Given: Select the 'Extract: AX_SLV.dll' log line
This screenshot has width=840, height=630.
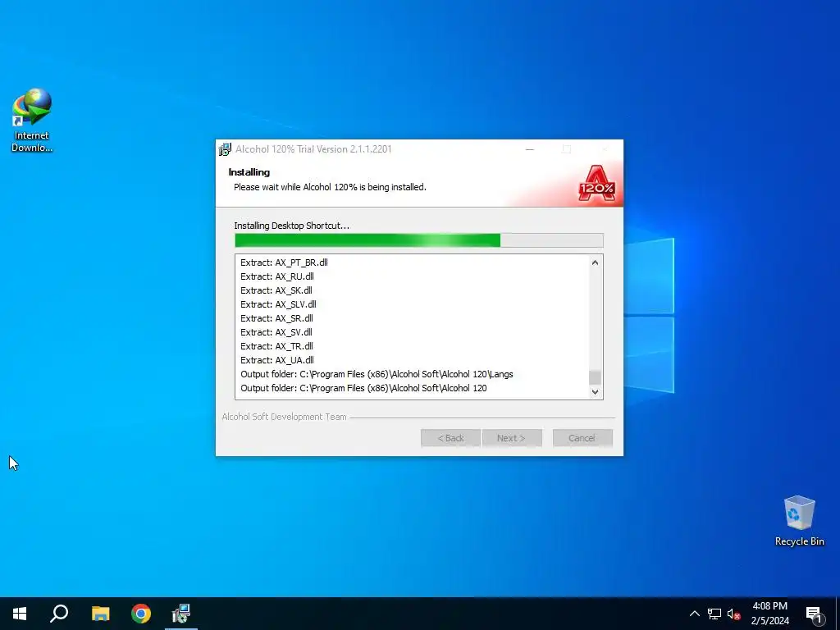Looking at the screenshot, I should pyautogui.click(x=279, y=304).
